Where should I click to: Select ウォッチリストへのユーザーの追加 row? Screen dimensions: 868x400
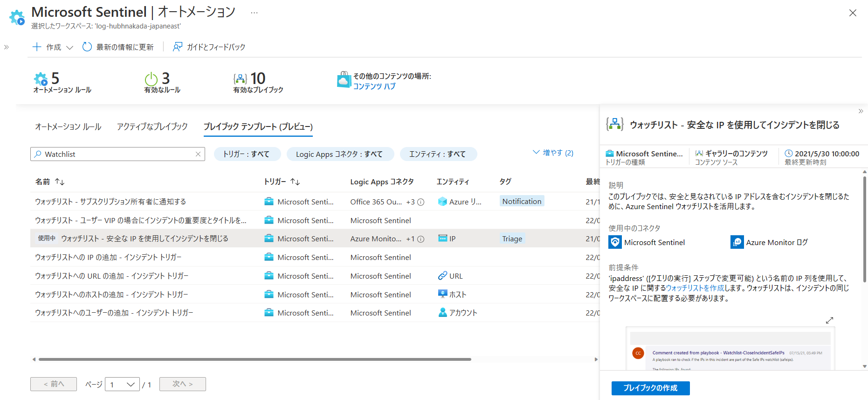pos(315,313)
